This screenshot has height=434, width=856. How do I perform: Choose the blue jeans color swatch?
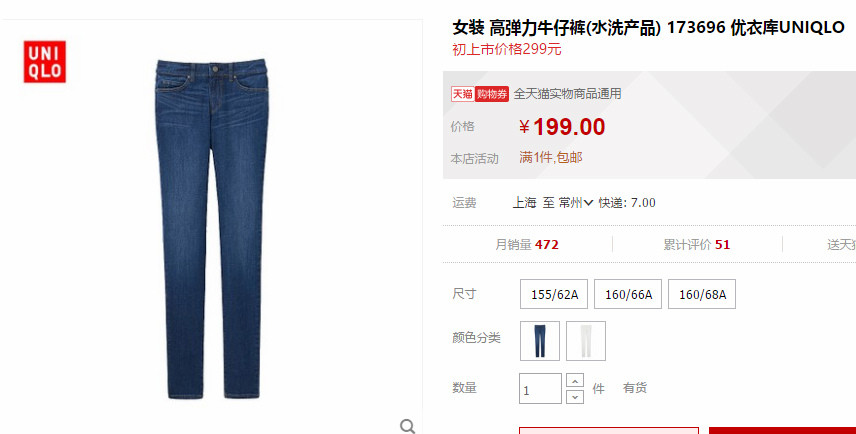pos(540,341)
